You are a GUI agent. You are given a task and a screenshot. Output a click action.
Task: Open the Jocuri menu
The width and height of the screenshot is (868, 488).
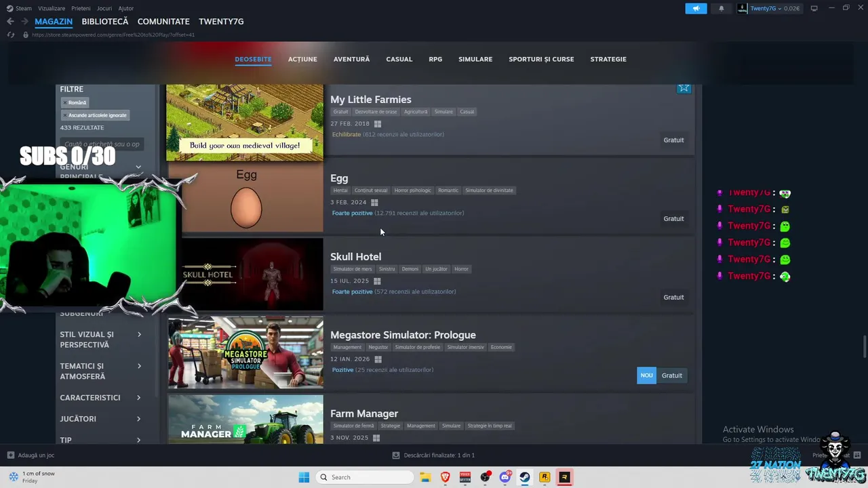coord(104,8)
